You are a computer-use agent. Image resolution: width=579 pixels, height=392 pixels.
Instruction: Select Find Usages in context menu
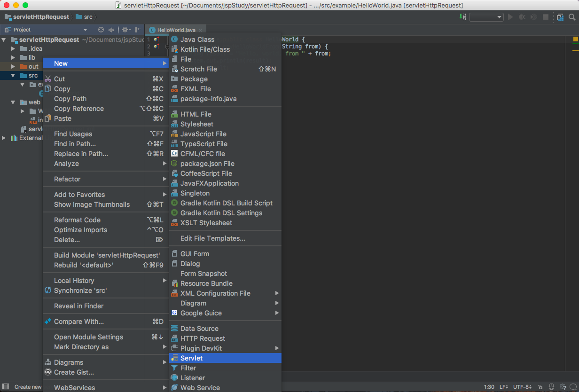pos(106,134)
